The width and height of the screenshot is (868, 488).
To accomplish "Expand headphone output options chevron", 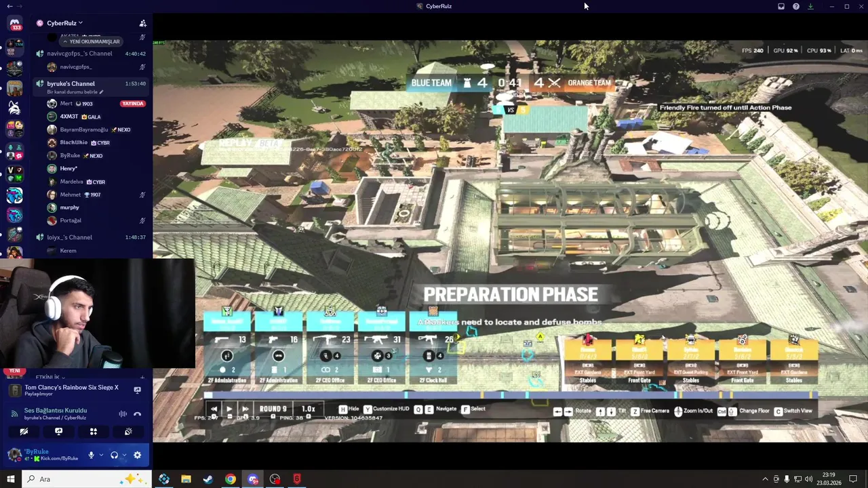I will pos(124,455).
